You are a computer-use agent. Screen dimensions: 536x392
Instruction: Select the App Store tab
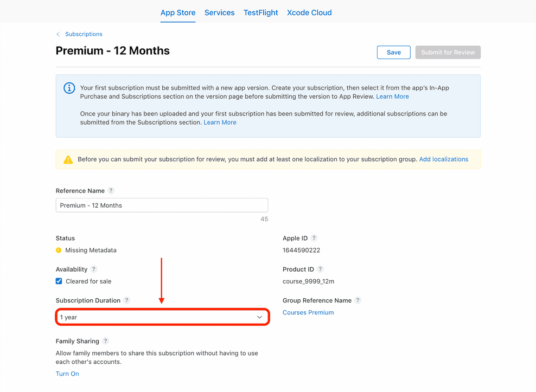tap(178, 12)
